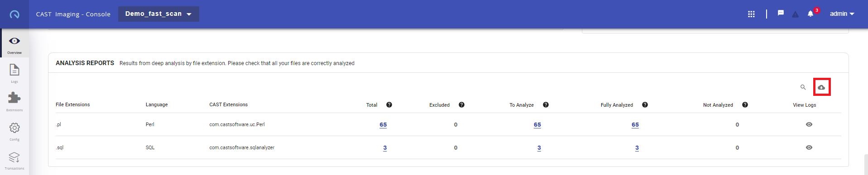
Task: Go to the Logs sidebar section
Action: point(14,73)
